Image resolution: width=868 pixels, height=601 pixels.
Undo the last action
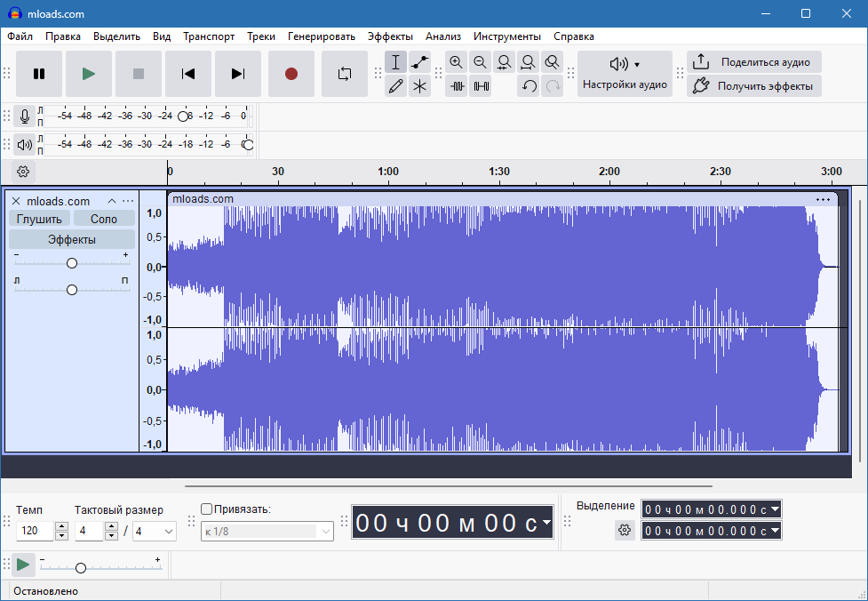(x=528, y=86)
